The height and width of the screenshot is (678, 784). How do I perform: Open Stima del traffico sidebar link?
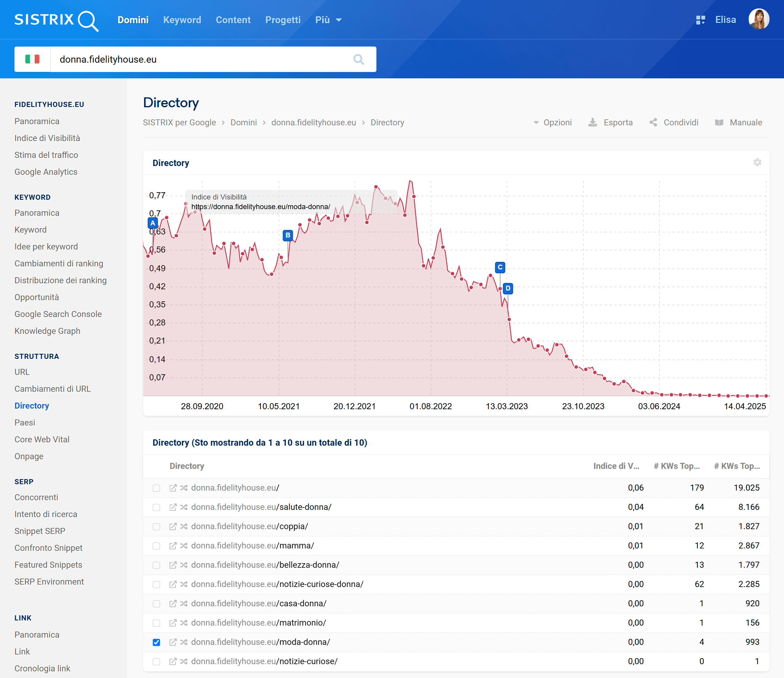pos(46,155)
